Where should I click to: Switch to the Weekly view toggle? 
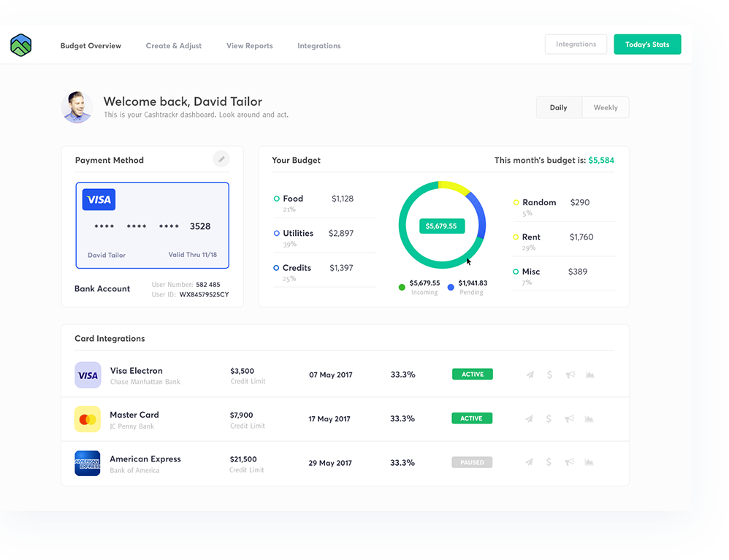point(606,107)
